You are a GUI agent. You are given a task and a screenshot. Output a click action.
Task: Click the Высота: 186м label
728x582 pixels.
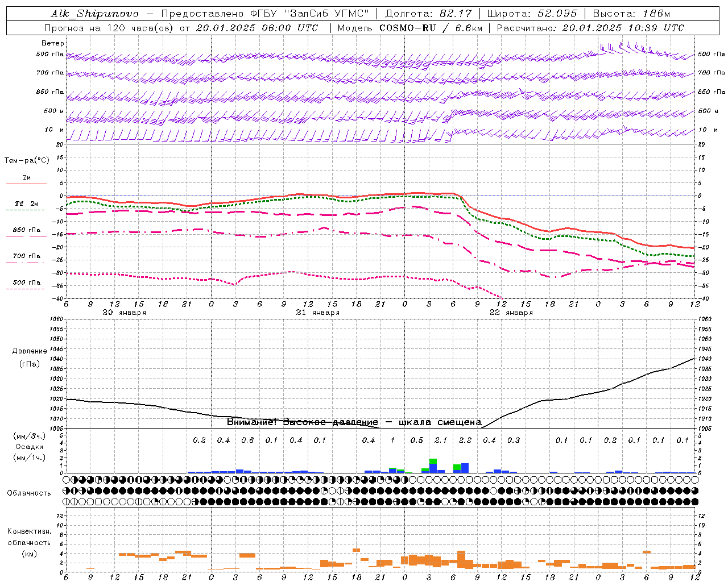(x=631, y=14)
